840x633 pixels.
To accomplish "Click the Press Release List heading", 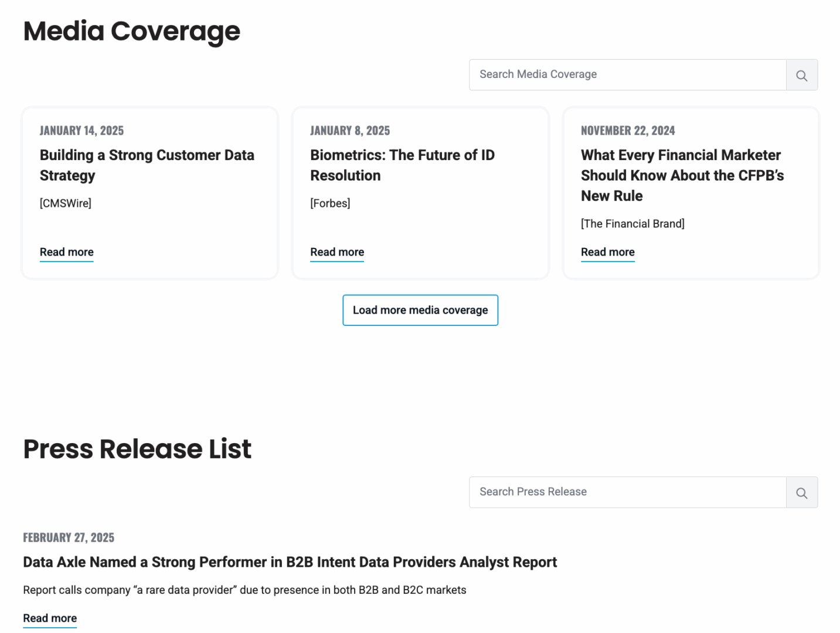I will tap(137, 450).
